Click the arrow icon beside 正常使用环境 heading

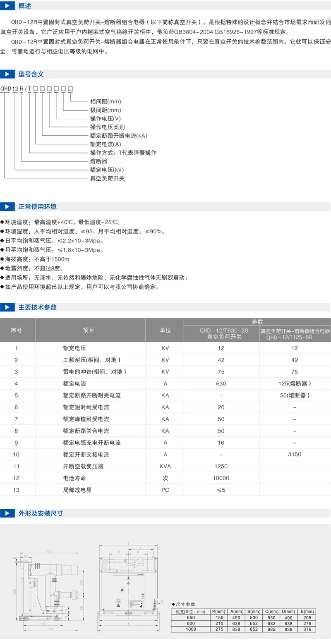7,207
